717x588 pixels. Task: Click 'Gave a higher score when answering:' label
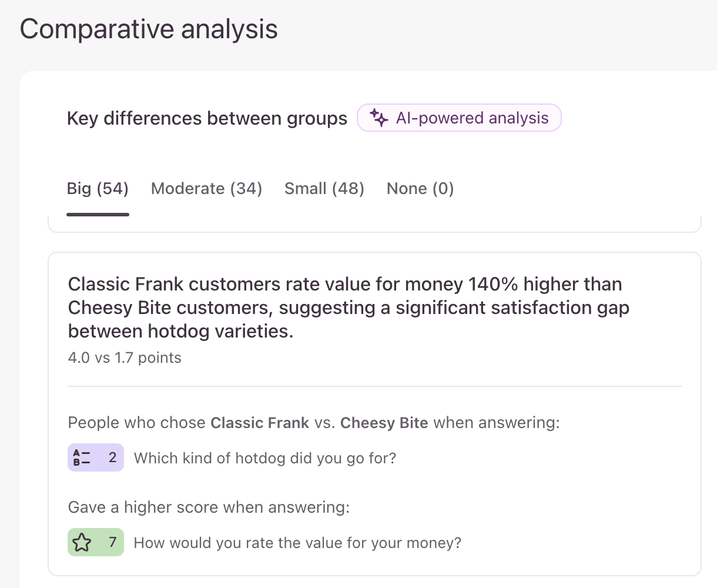(209, 507)
